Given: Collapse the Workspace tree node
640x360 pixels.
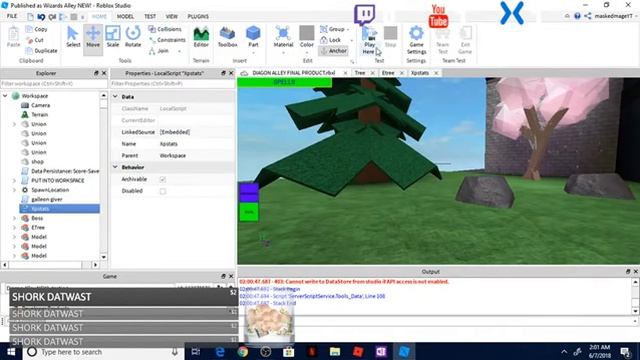Looking at the screenshot, I should point(5,96).
